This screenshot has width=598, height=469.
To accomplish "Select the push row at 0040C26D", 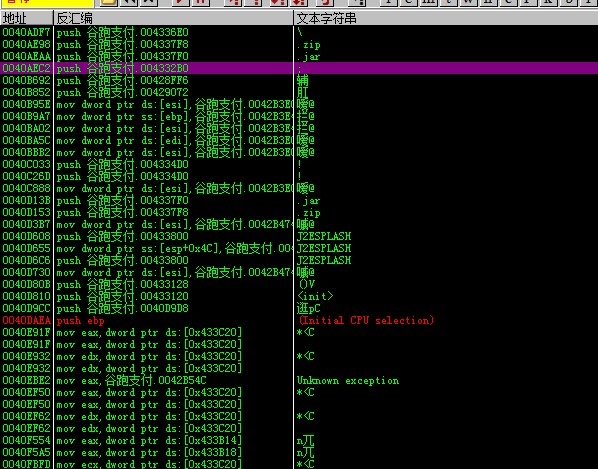I will pyautogui.click(x=299, y=176).
